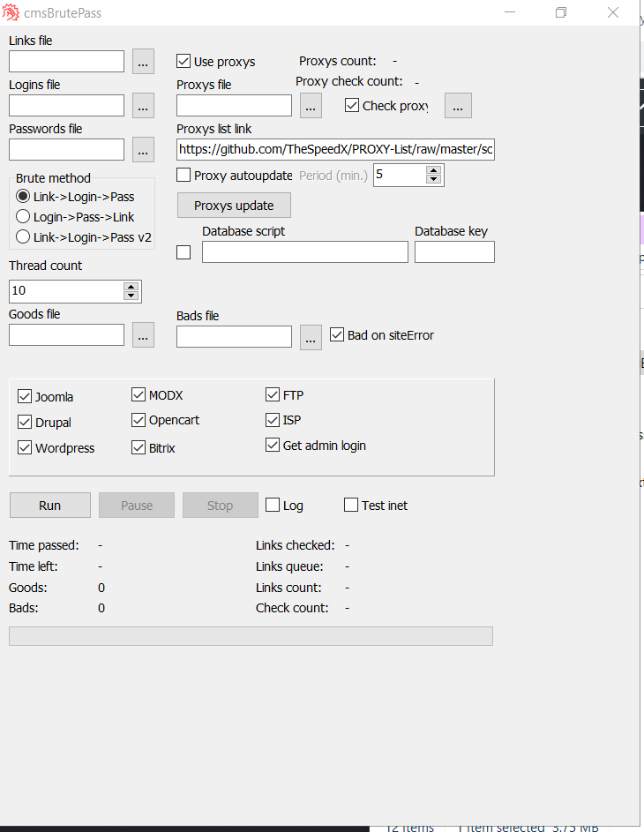Uncheck the Wordpress checkbox
Screen dimensions: 644x832
[25, 447]
